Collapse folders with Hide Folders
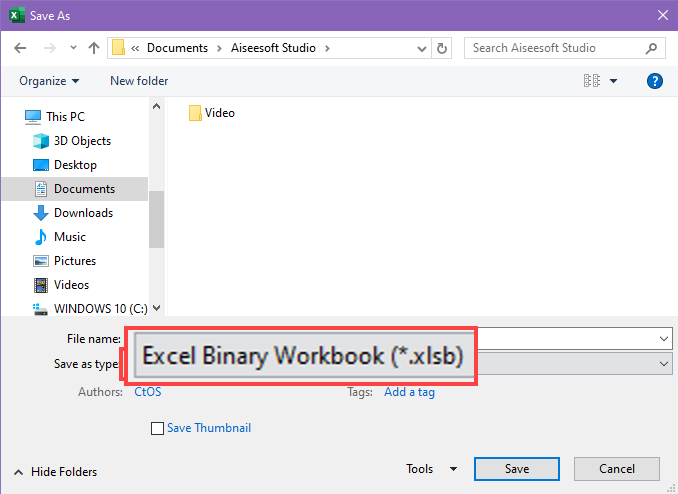Viewport: 678px width, 494px height. point(55,472)
